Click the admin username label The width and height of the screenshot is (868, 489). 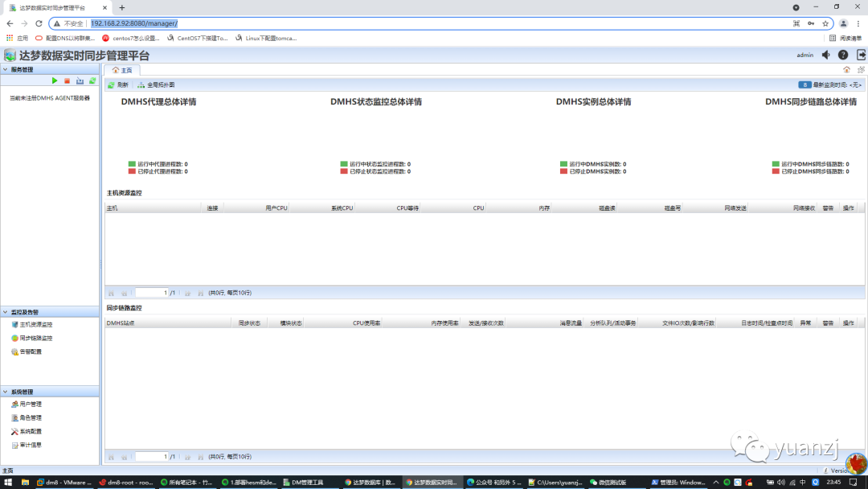pyautogui.click(x=805, y=55)
